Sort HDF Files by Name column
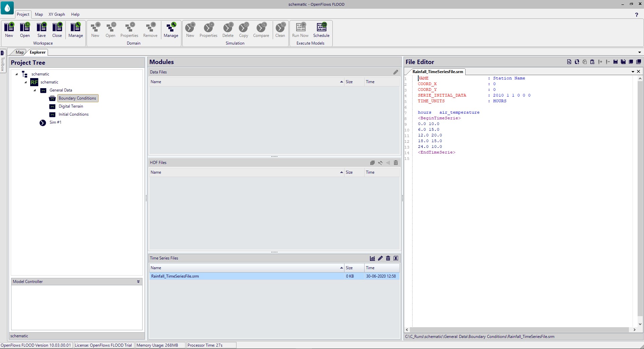Viewport: 644px width, 349px height. click(x=247, y=172)
